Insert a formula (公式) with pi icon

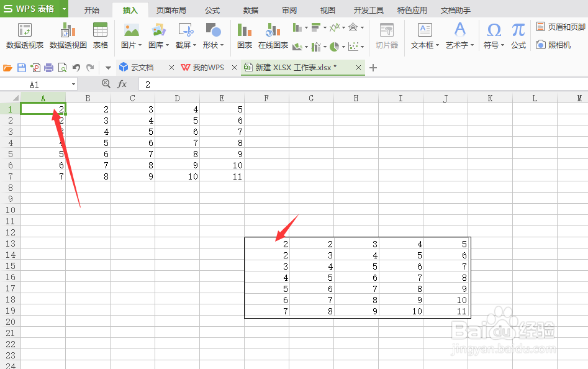tap(518, 36)
